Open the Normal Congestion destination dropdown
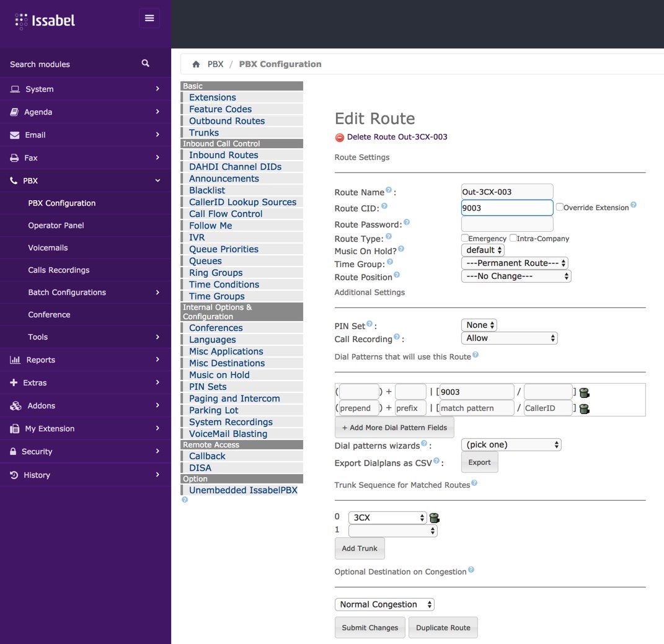The image size is (664, 644). point(384,604)
